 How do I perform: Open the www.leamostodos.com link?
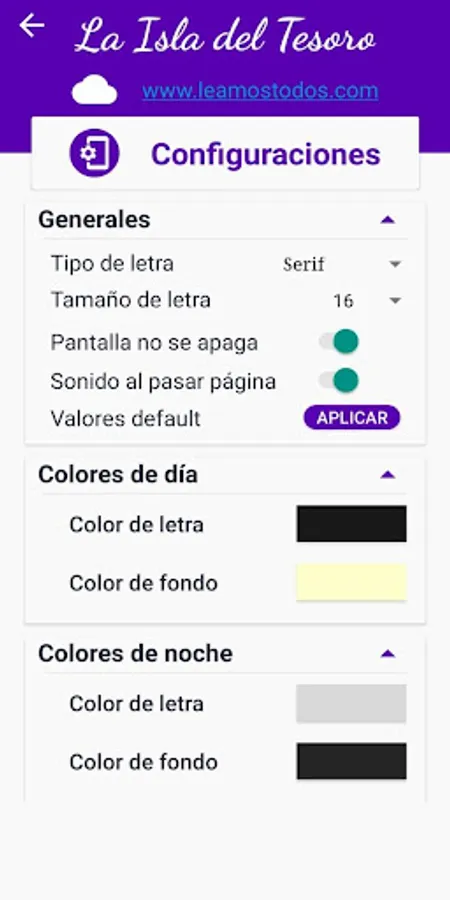coord(260,91)
